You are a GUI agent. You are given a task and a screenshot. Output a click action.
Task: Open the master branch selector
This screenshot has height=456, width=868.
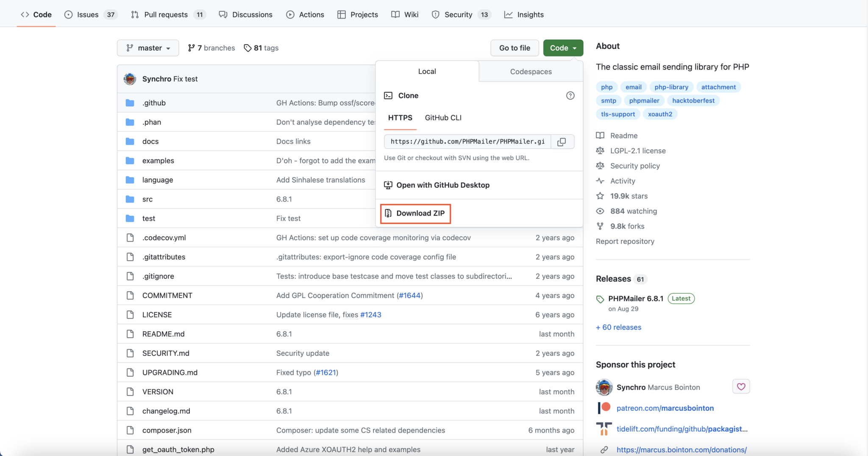(148, 47)
